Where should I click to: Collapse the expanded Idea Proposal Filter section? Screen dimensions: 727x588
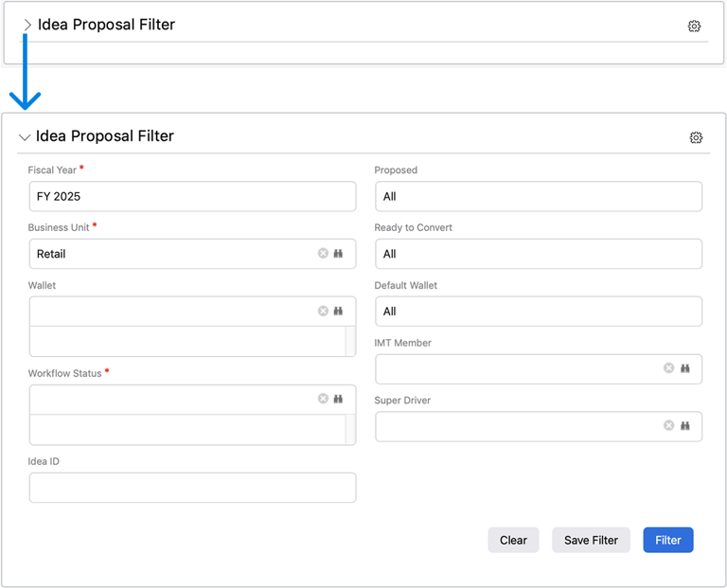point(25,137)
